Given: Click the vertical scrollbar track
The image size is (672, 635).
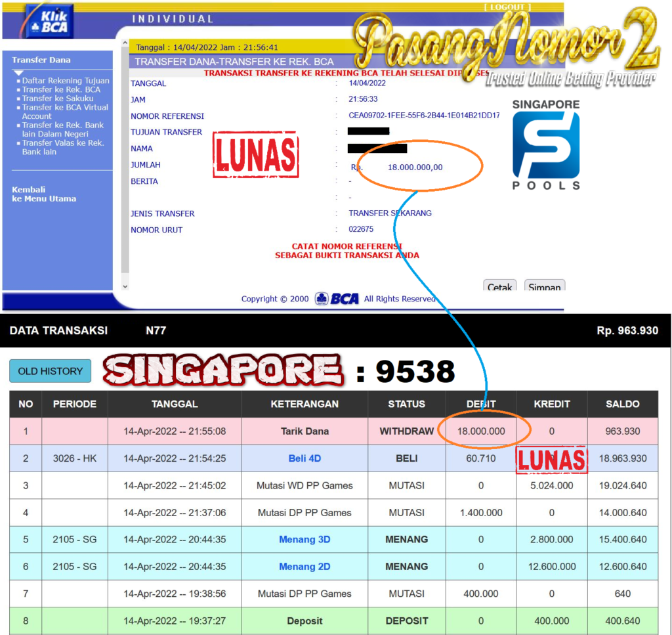Looking at the screenshot, I should pos(125,159).
